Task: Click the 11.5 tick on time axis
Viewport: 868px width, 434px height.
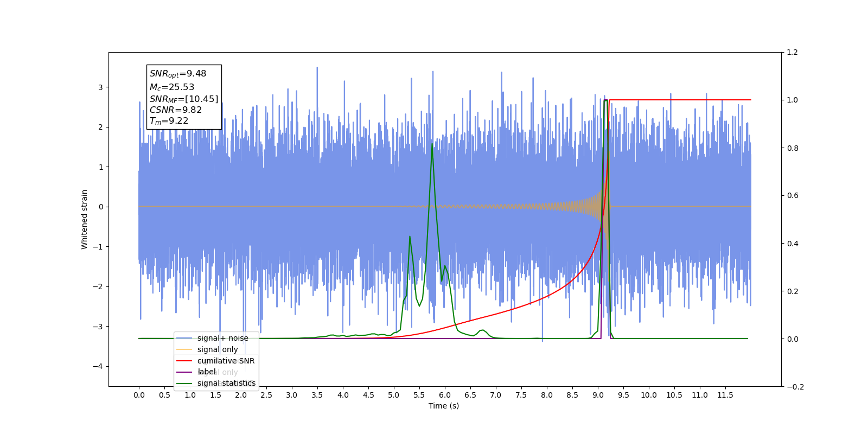Action: [x=725, y=395]
